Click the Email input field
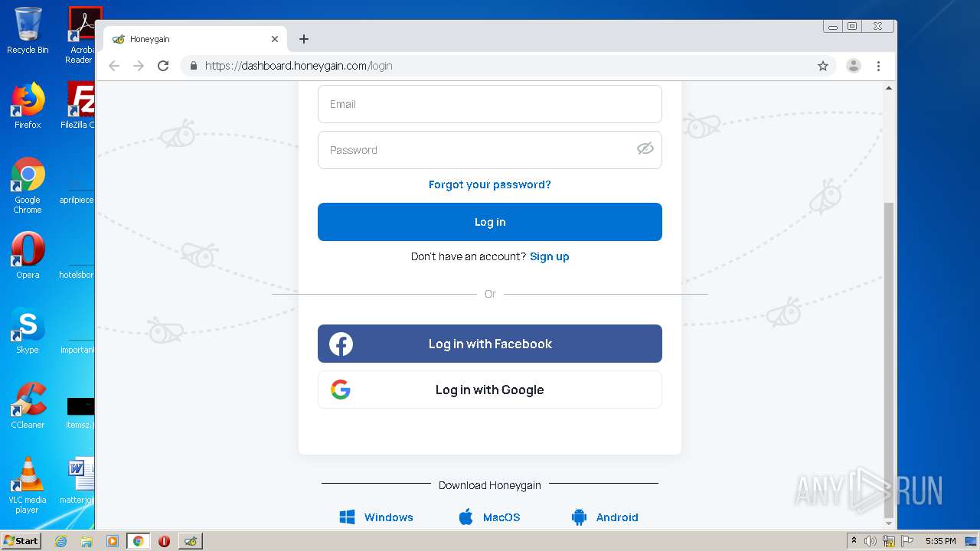 pyautogui.click(x=490, y=104)
